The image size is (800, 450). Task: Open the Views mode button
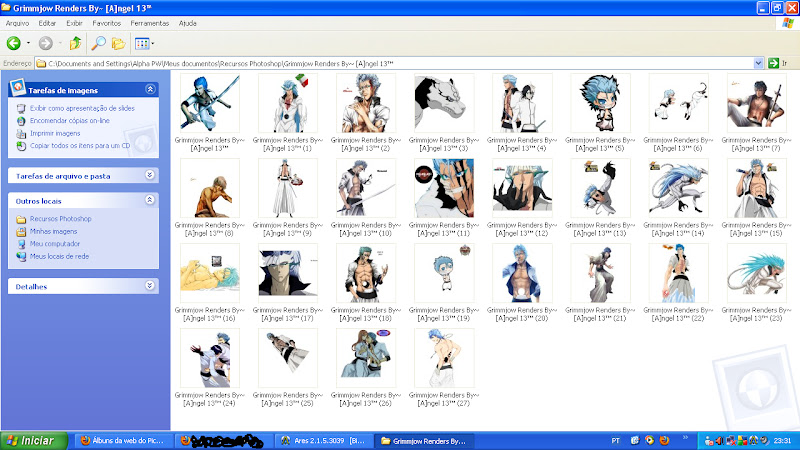[x=141, y=43]
